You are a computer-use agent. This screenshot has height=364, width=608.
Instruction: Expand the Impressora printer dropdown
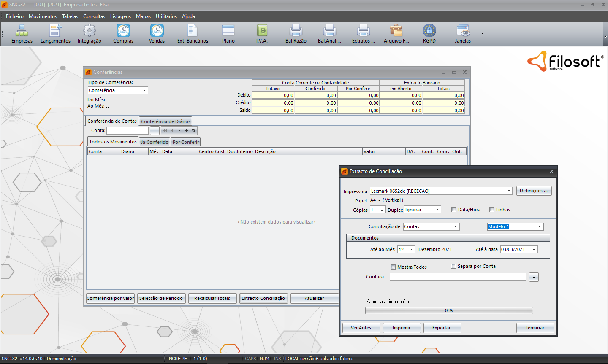(508, 191)
